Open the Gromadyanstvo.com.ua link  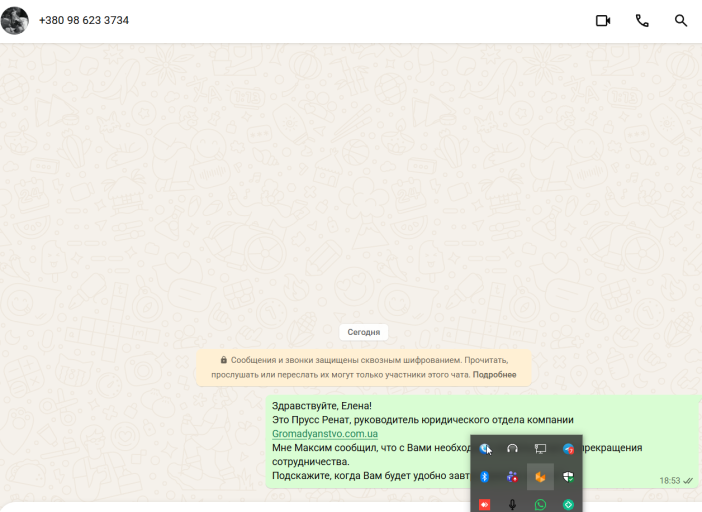[x=325, y=434]
